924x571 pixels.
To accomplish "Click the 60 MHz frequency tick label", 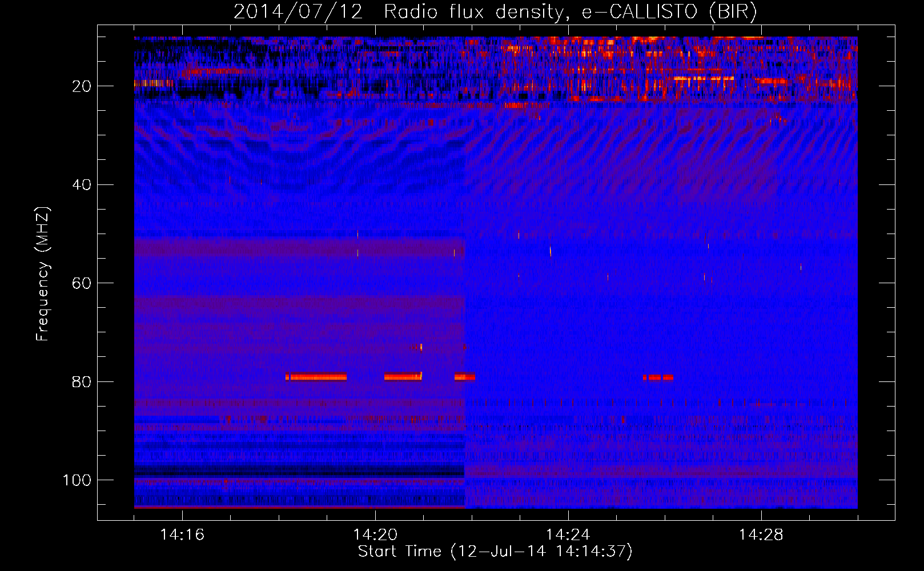I will pos(82,283).
